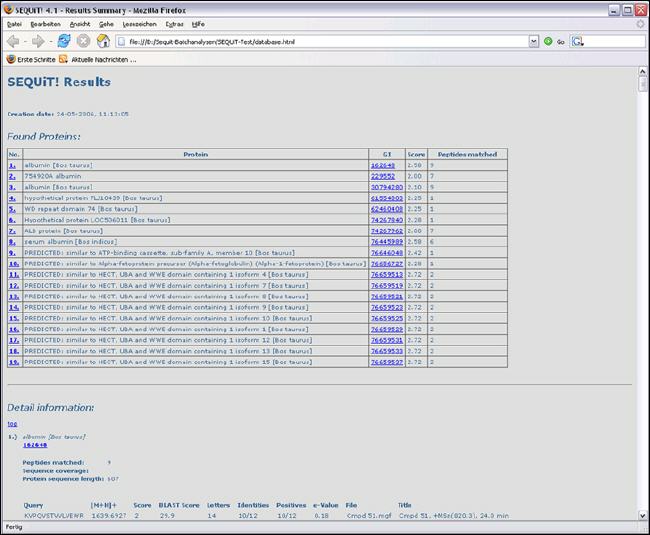The width and height of the screenshot is (650, 535).
Task: Click the down arrow of the vertical scrollbar
Action: 642,513
